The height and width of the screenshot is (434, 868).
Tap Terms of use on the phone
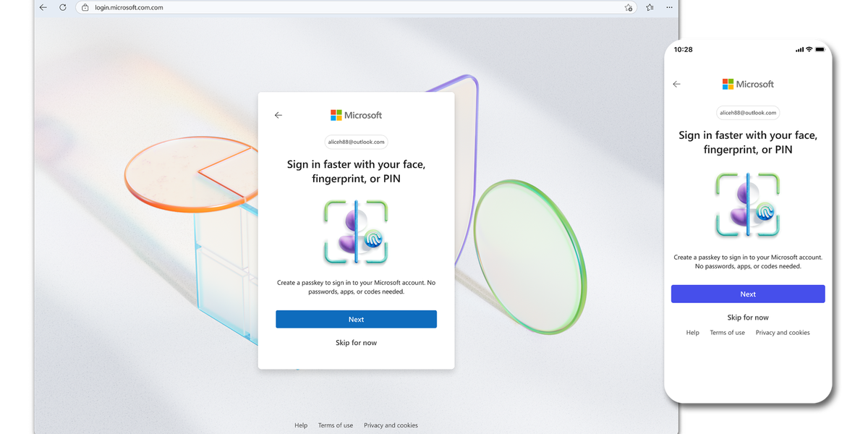click(x=728, y=333)
